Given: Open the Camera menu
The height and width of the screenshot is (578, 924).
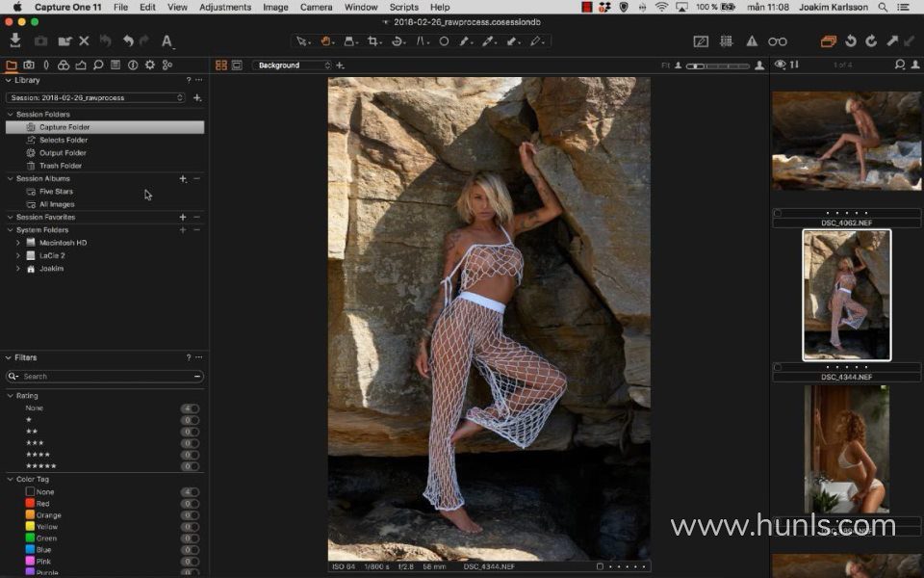Looking at the screenshot, I should point(316,7).
